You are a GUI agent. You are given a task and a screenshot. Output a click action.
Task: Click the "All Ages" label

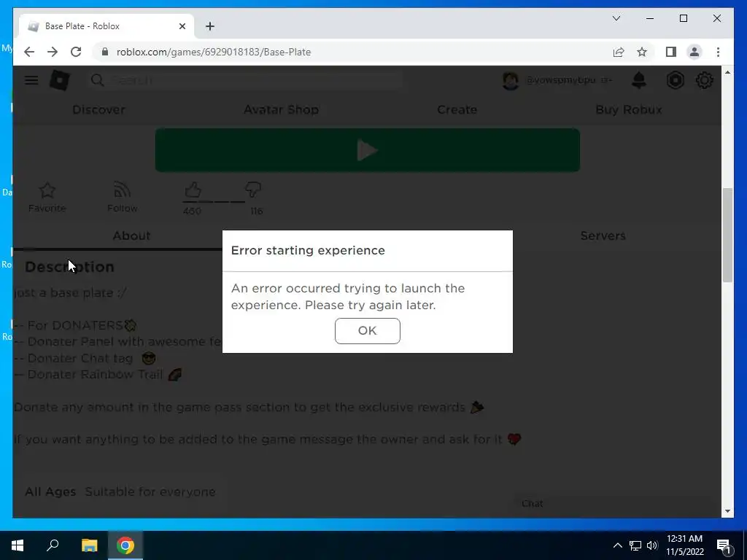50,492
